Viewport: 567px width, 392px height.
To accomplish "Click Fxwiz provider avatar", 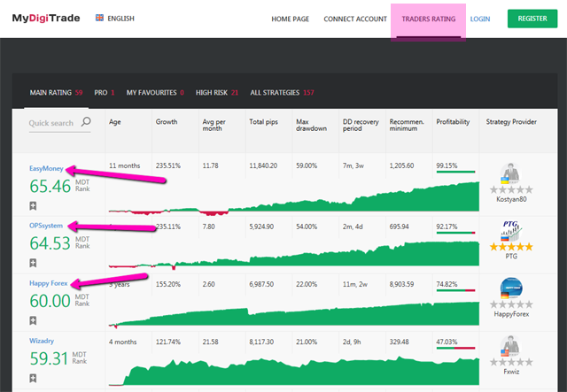I will pos(510,346).
